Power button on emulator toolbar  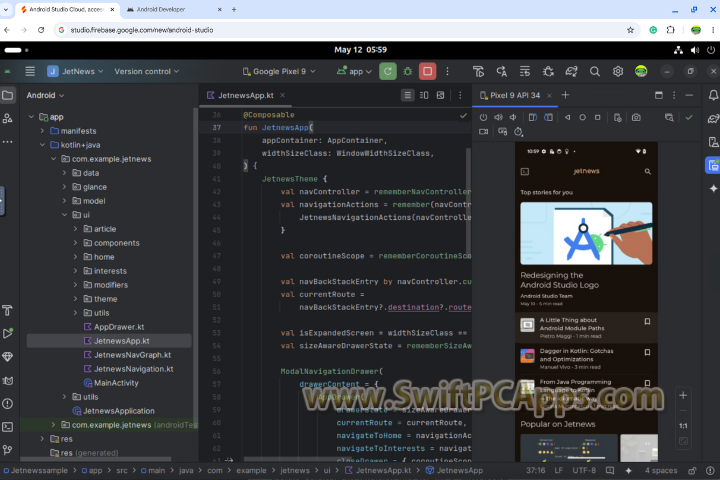483,118
